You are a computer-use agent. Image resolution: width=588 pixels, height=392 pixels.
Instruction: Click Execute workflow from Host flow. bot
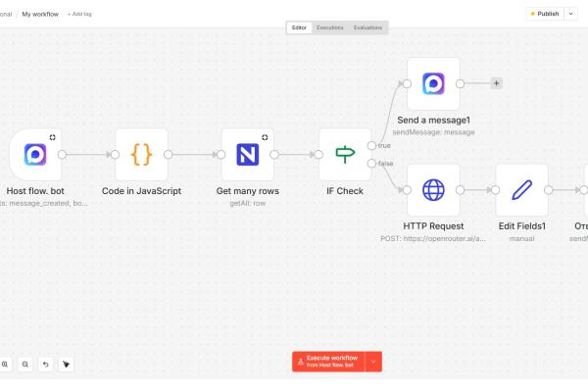(328, 362)
